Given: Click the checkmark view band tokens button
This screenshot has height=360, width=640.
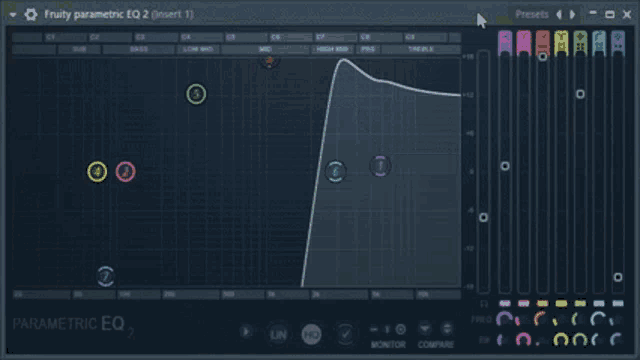Looking at the screenshot, I should click(x=345, y=335).
